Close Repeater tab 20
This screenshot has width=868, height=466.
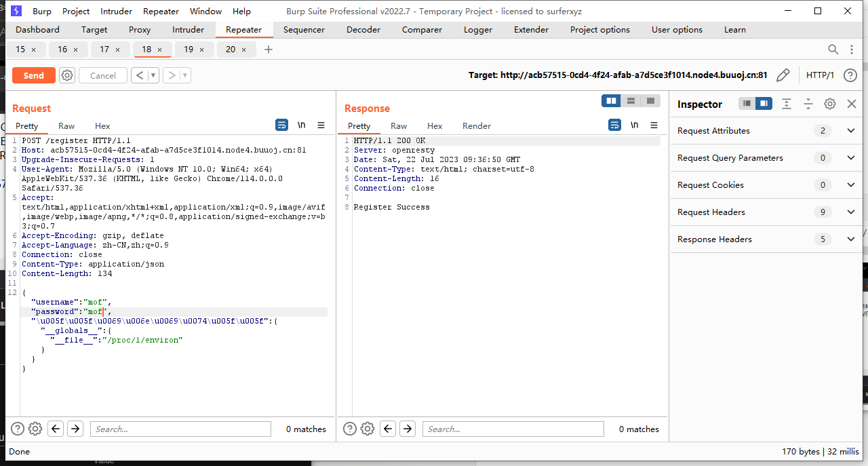click(x=244, y=50)
